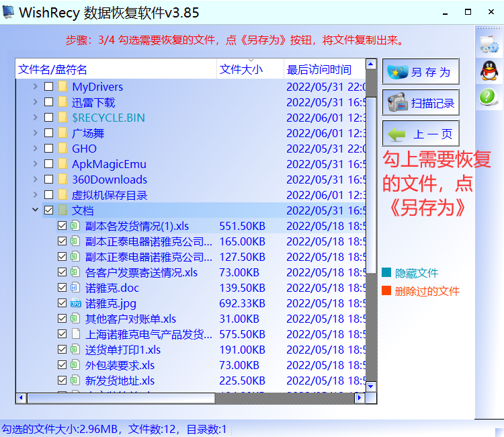This screenshot has height=437, width=504.
Task: Expand the GHO folder
Action: 36,148
